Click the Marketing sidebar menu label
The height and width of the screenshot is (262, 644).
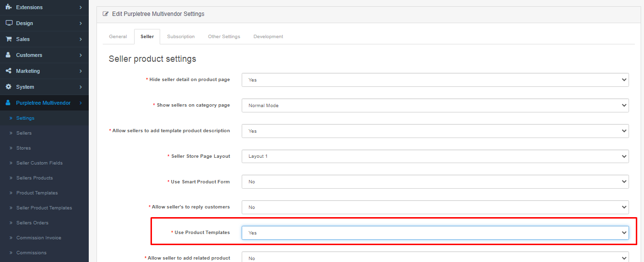[28, 71]
